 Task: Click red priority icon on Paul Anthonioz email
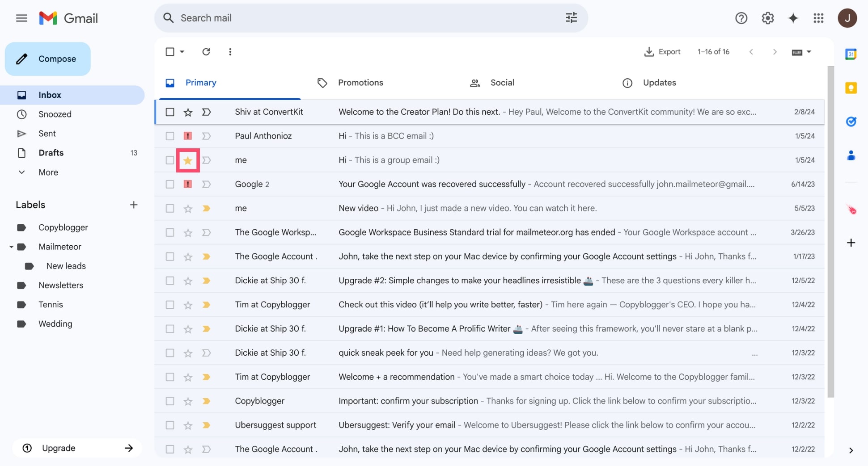tap(188, 136)
